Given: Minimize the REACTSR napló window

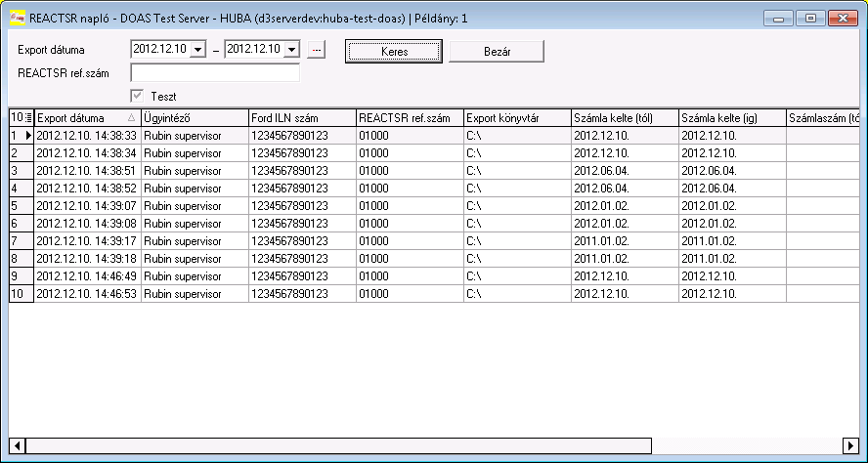Looking at the screenshot, I should pyautogui.click(x=779, y=19).
